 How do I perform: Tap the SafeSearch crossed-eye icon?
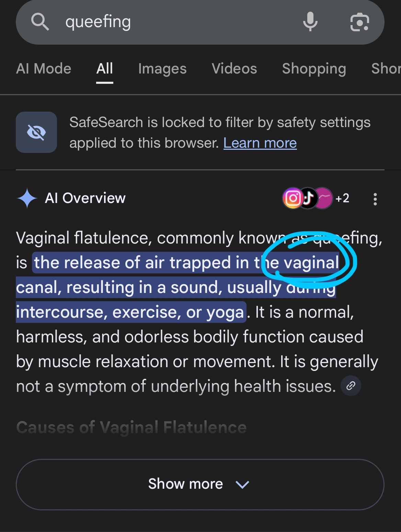(36, 132)
